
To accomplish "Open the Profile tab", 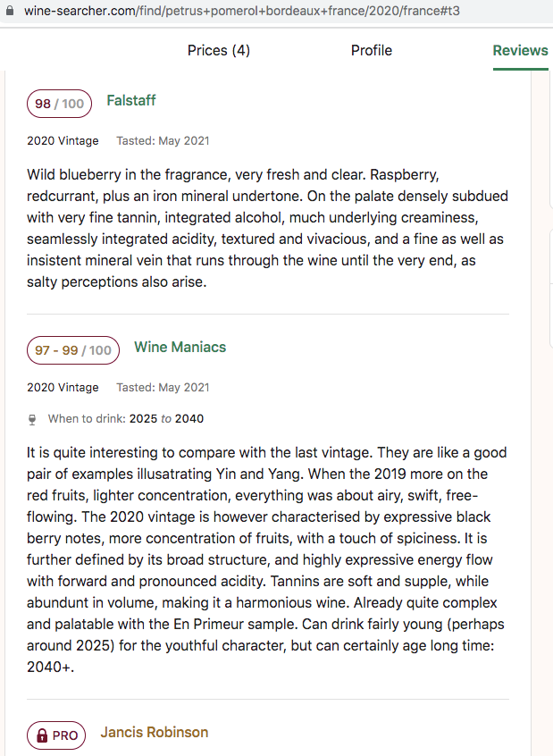I will [372, 50].
